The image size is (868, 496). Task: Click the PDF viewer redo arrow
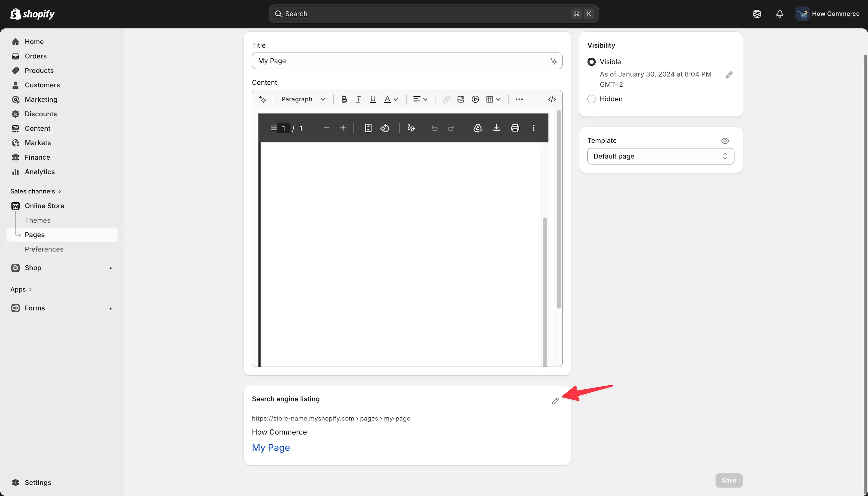[x=451, y=128]
